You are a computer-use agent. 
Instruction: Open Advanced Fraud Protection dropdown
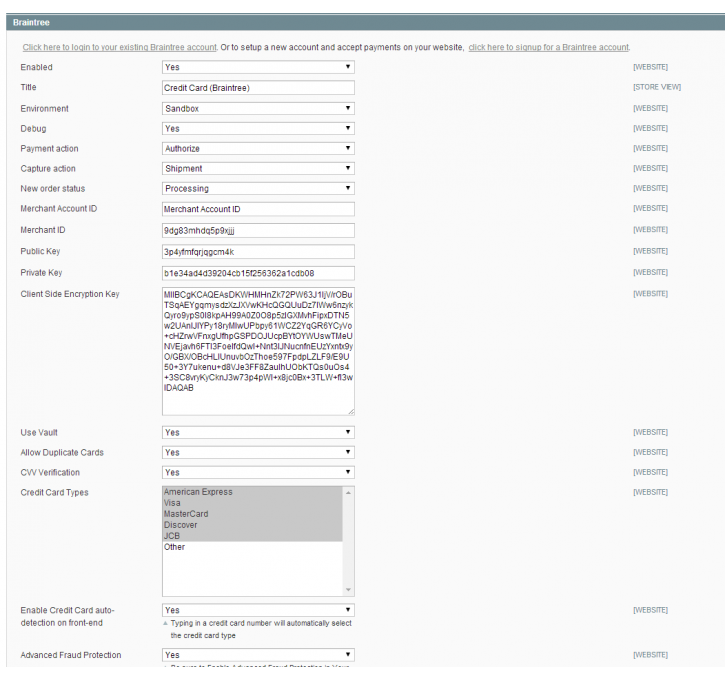pos(258,655)
